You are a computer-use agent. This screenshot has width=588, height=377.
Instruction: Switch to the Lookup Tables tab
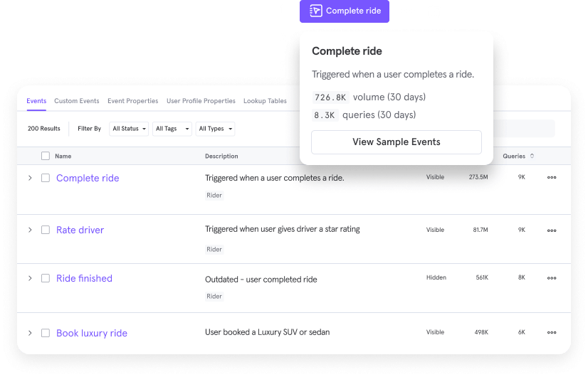265,101
